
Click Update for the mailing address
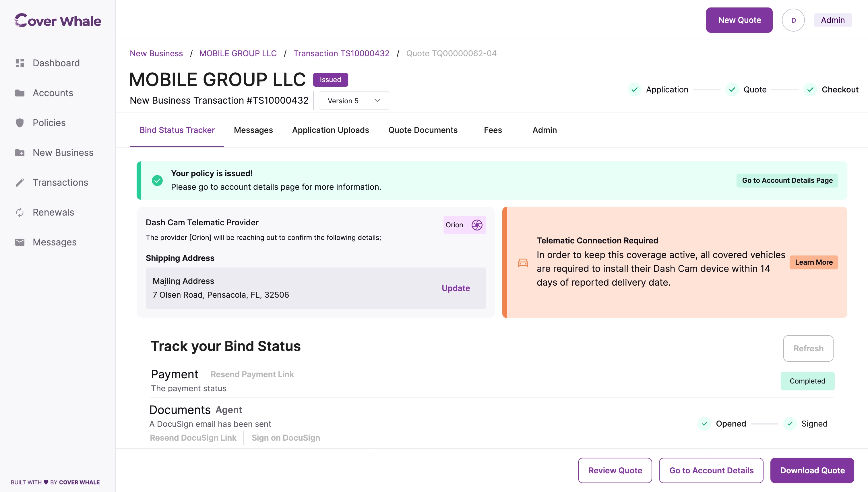coord(456,288)
